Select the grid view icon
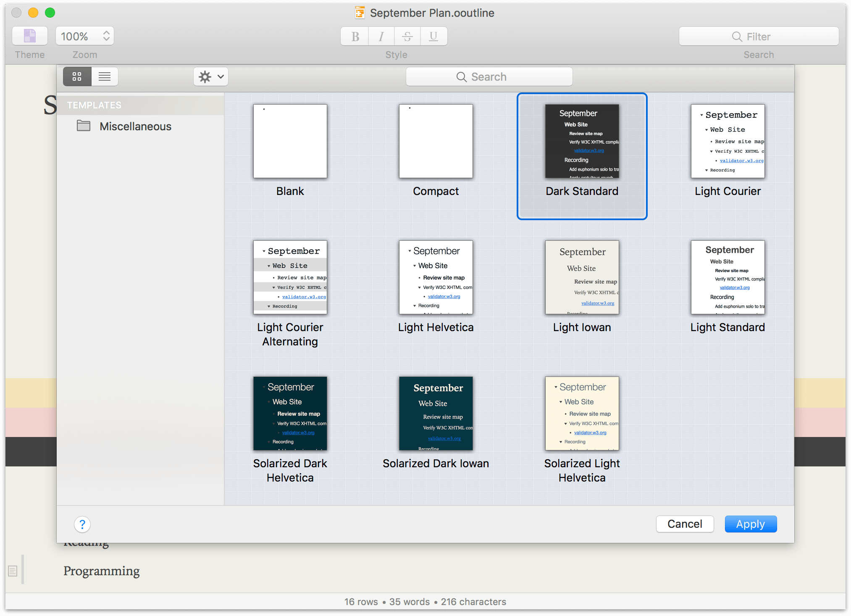 tap(77, 76)
